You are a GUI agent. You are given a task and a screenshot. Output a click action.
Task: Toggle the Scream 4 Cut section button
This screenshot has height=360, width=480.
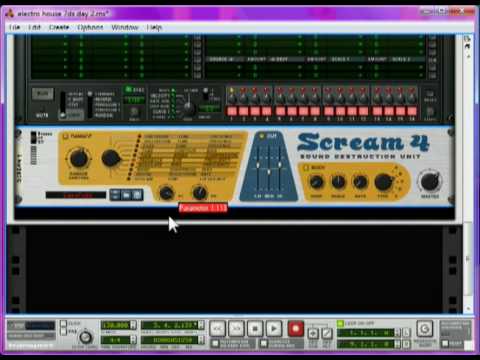tap(262, 136)
